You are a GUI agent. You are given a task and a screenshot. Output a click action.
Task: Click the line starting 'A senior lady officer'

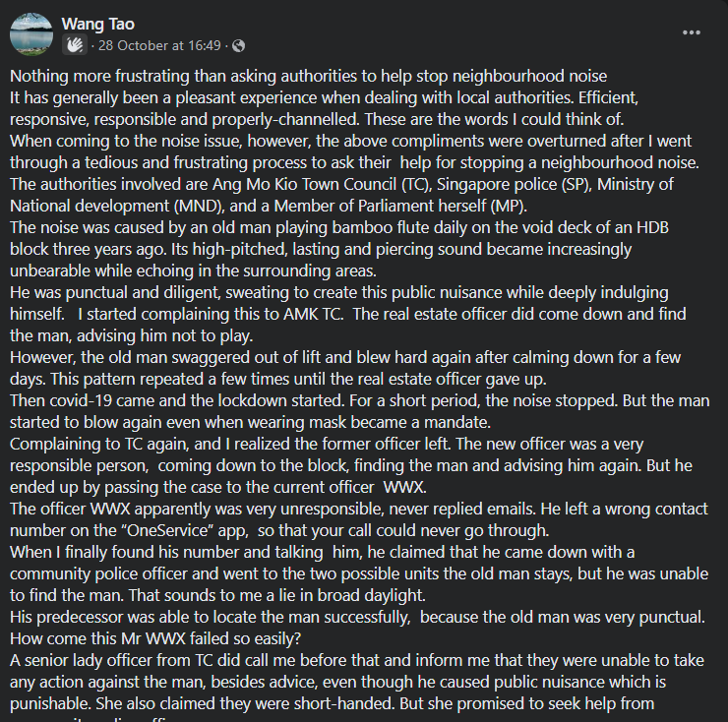click(356, 661)
